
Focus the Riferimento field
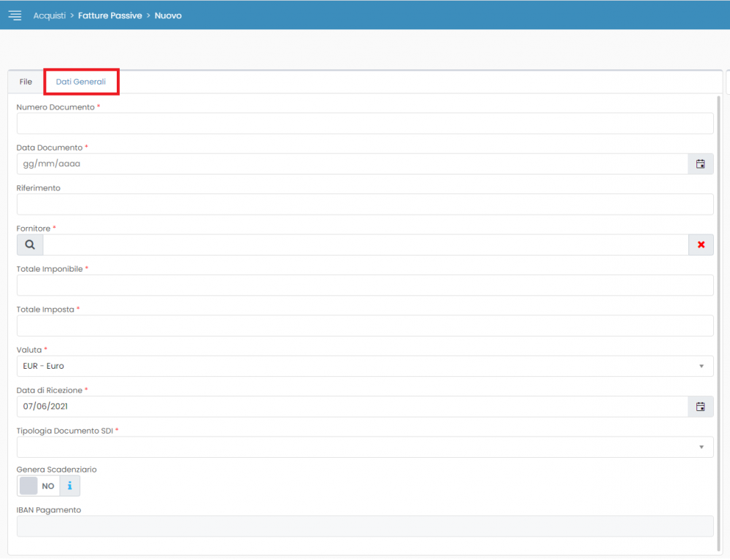tap(365, 204)
